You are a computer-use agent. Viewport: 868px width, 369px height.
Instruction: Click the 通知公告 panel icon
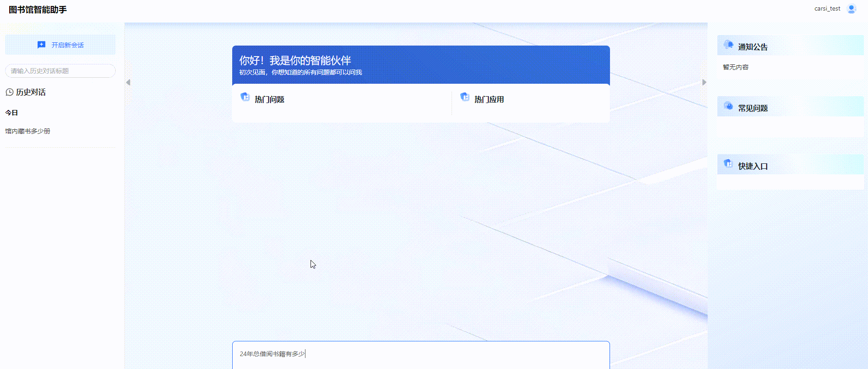click(728, 45)
